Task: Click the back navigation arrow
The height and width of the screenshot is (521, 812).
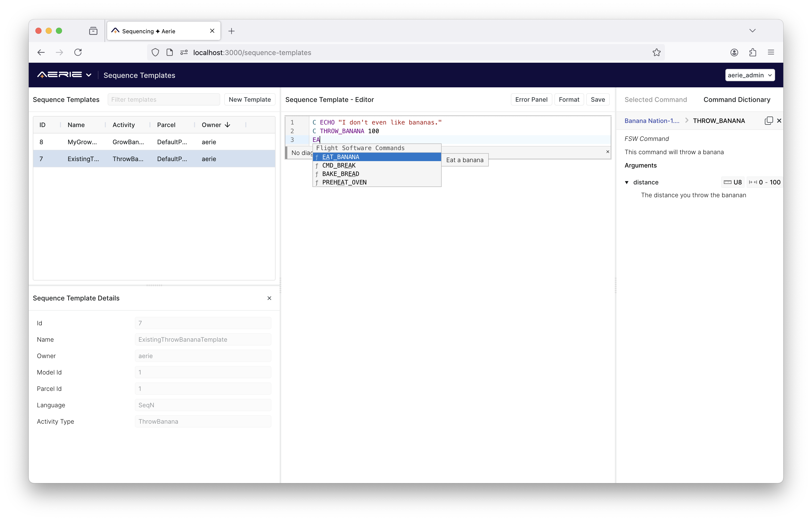Action: click(41, 52)
